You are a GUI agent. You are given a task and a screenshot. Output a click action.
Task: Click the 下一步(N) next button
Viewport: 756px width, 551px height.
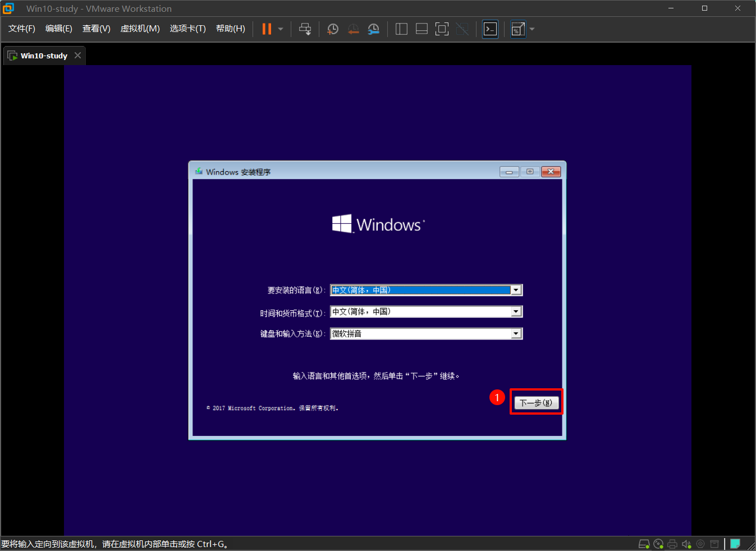[536, 403]
